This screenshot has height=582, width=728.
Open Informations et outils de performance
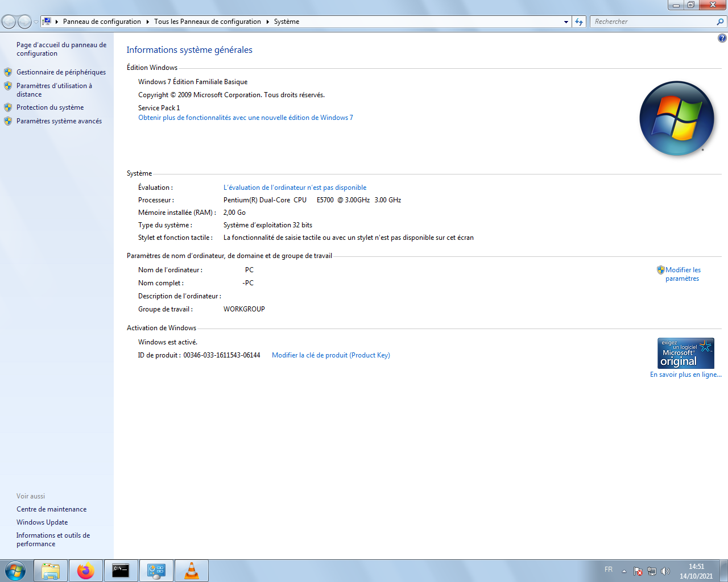pos(53,539)
